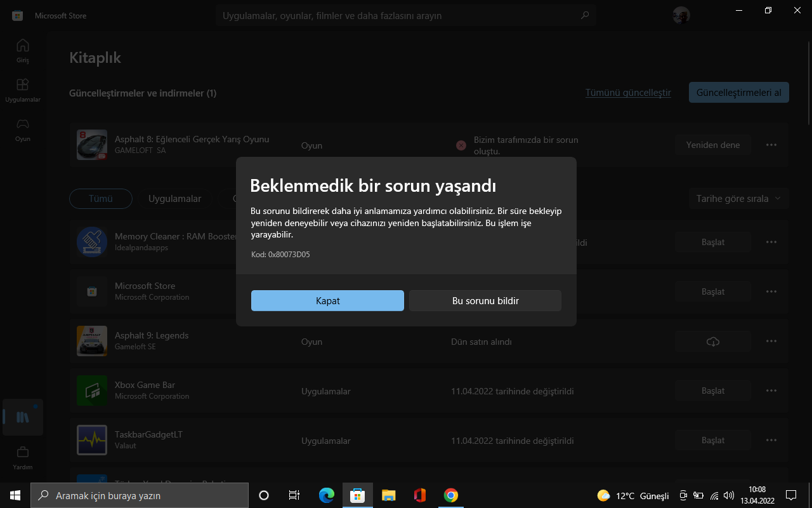Select the Tümü filter tab

(101, 199)
